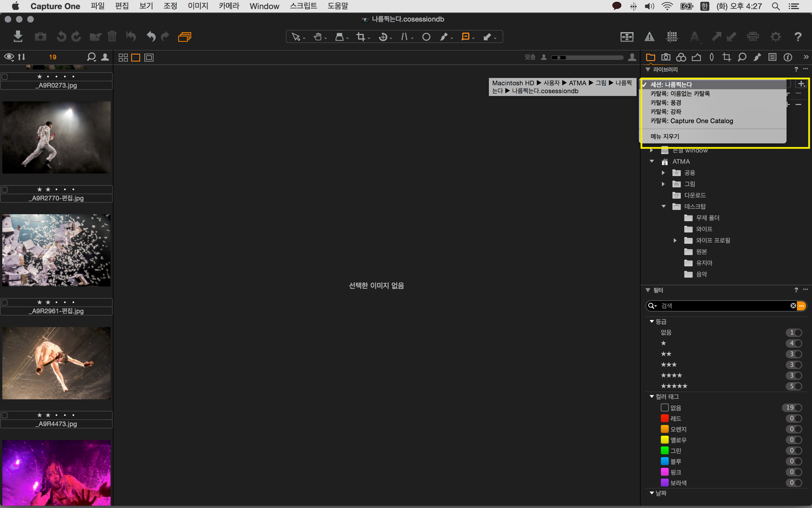
Task: Select 카탈로그: Capture One Catalog menu entry
Action: coord(691,121)
